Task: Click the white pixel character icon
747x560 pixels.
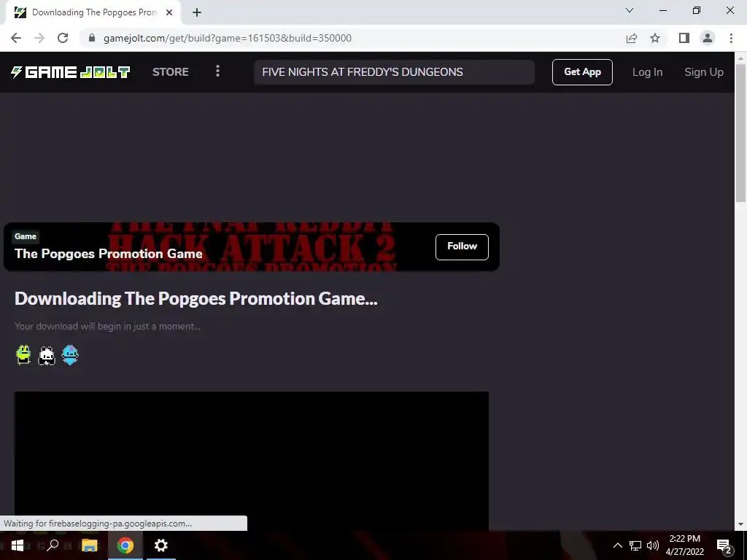Action: 47,355
